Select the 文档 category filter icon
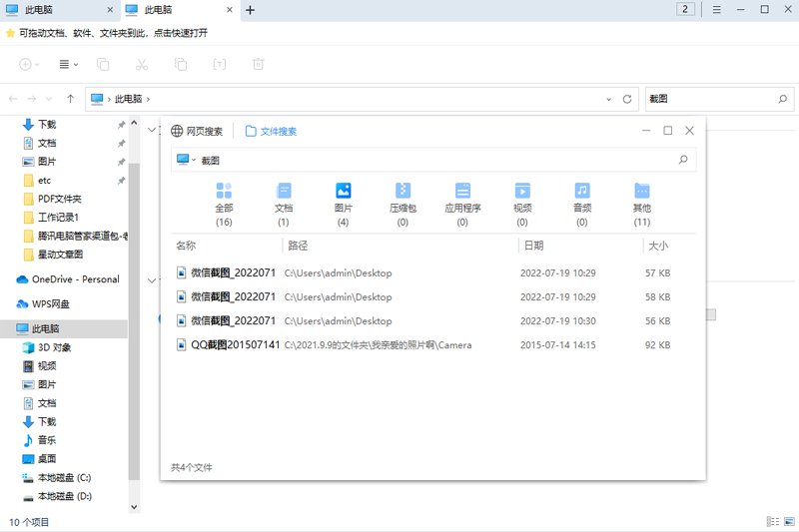 point(283,191)
